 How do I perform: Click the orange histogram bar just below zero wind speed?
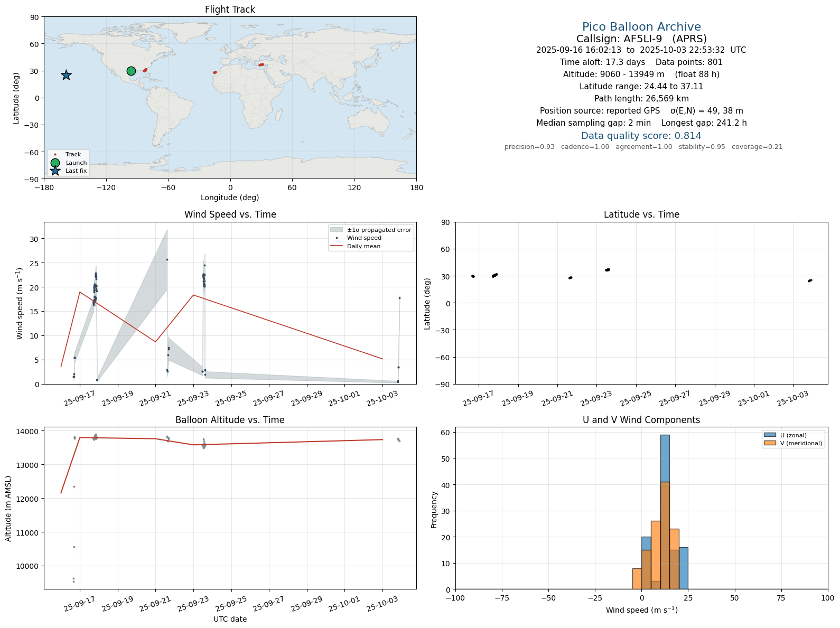[x=637, y=579]
